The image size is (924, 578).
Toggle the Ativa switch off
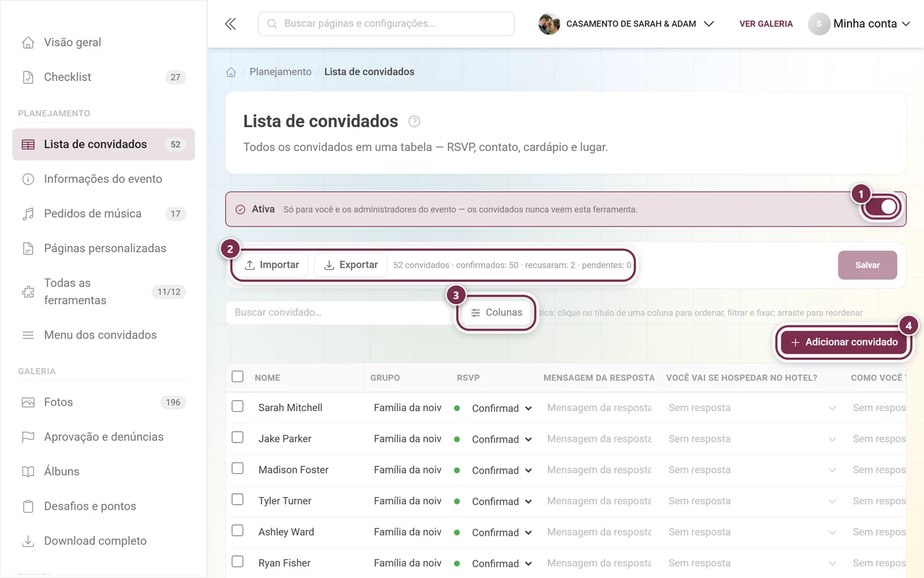882,207
